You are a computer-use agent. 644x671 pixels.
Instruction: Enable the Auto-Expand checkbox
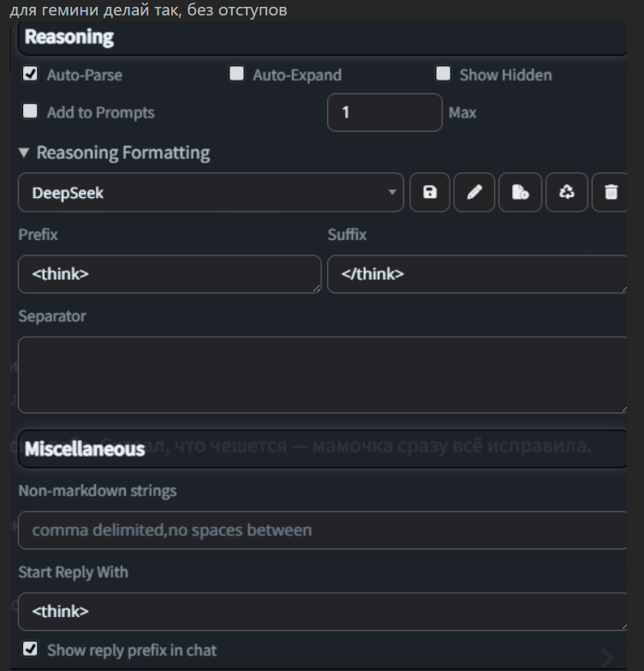click(236, 74)
